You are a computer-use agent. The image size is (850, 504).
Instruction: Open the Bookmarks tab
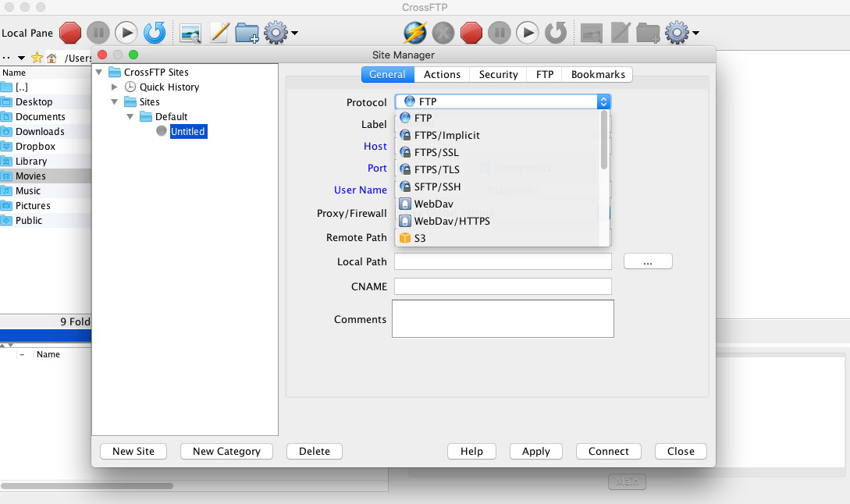(x=598, y=74)
